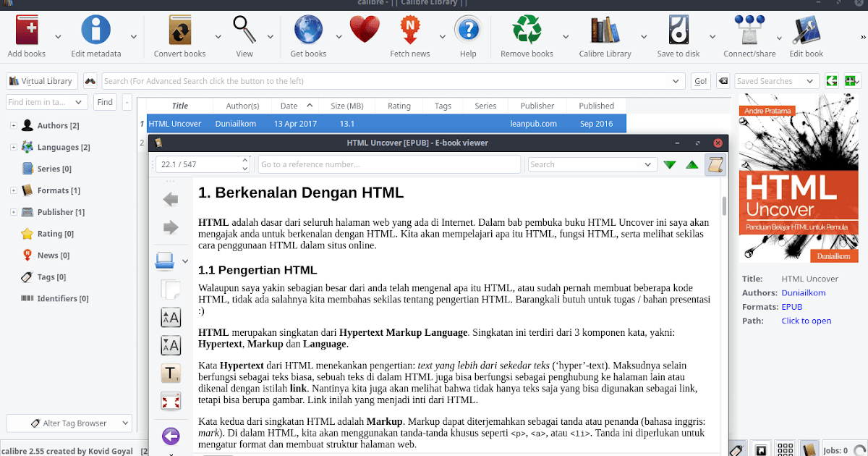Image resolution: width=868 pixels, height=456 pixels.
Task: Increase font size in viewer
Action: click(x=171, y=317)
